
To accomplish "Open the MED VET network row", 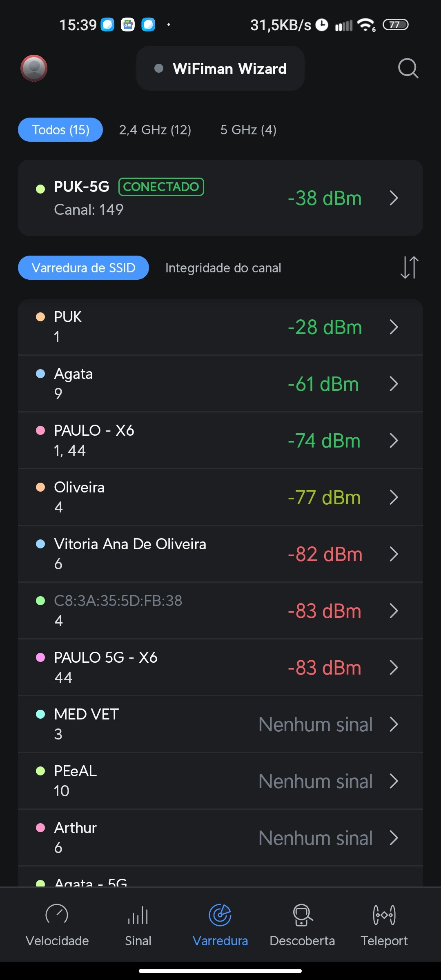I will click(163, 724).
